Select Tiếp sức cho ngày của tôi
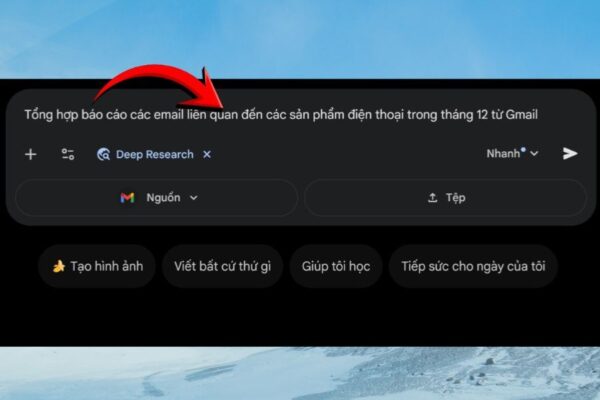This screenshot has width=600, height=400. pos(473,266)
